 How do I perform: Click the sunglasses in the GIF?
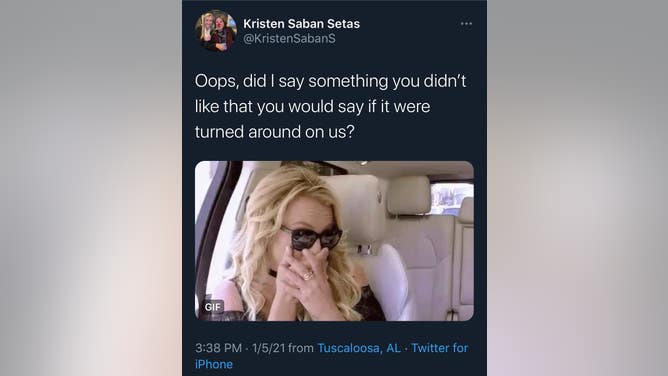pyautogui.click(x=311, y=238)
